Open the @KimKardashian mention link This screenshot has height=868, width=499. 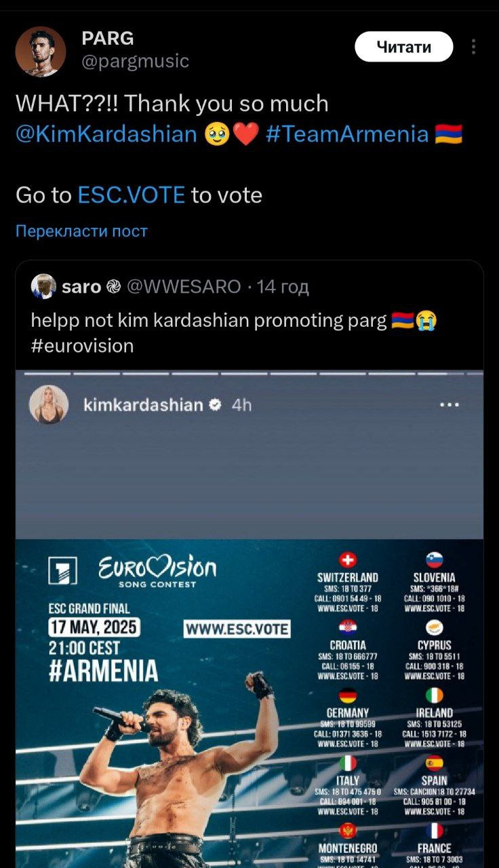pos(106,134)
